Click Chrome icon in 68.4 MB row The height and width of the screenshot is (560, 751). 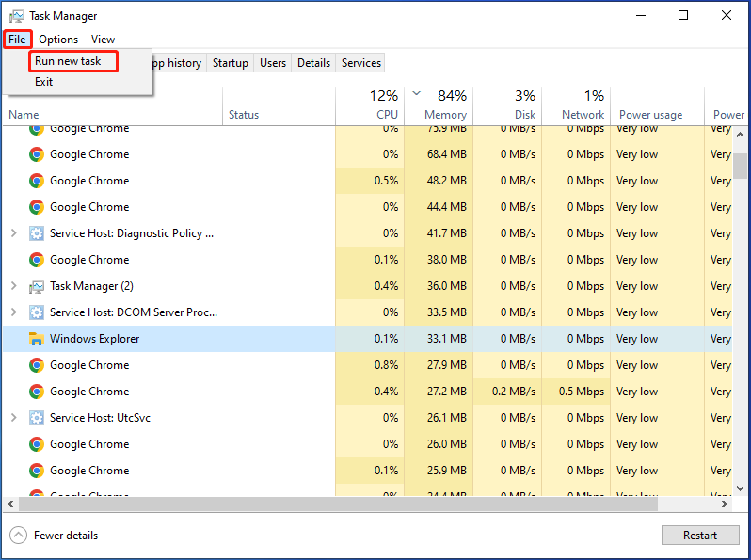click(x=37, y=154)
